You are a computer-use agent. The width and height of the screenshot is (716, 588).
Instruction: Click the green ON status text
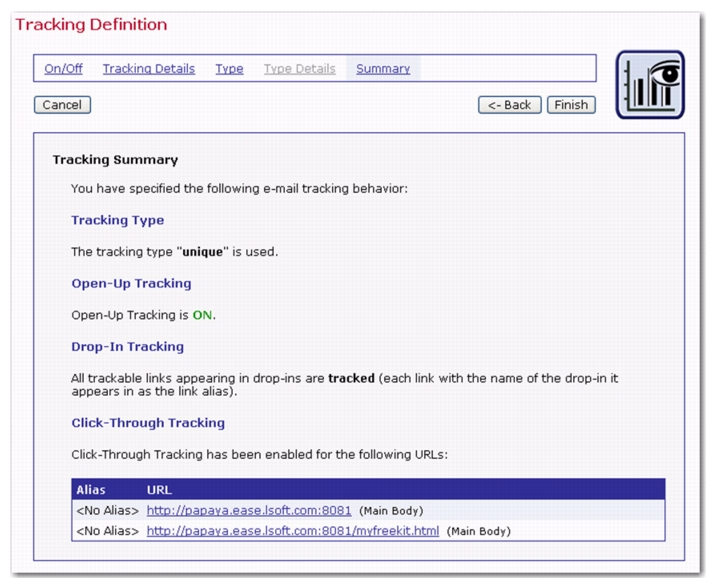coord(203,315)
